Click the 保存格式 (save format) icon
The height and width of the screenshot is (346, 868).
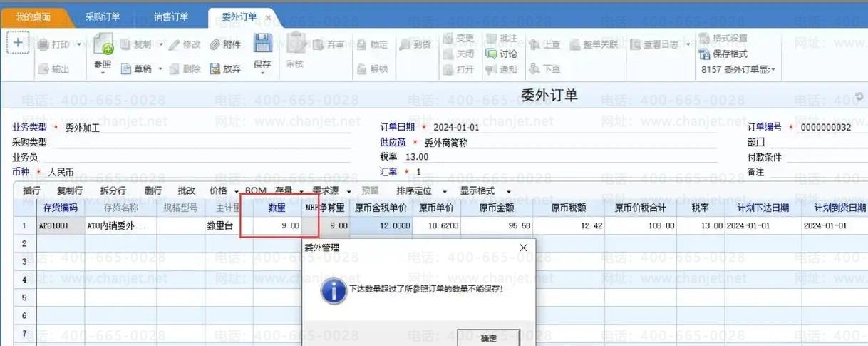[x=705, y=54]
